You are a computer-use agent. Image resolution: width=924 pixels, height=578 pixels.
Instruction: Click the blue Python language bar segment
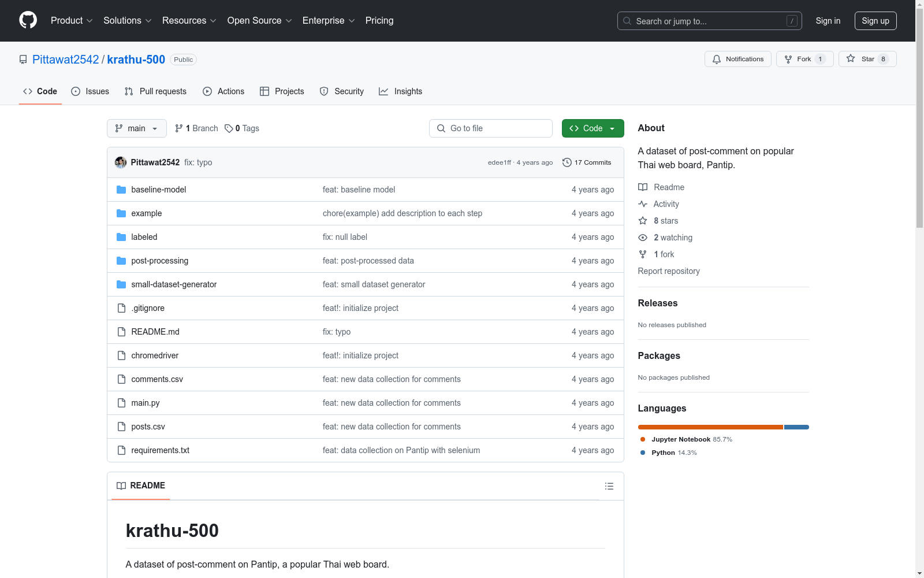click(797, 427)
